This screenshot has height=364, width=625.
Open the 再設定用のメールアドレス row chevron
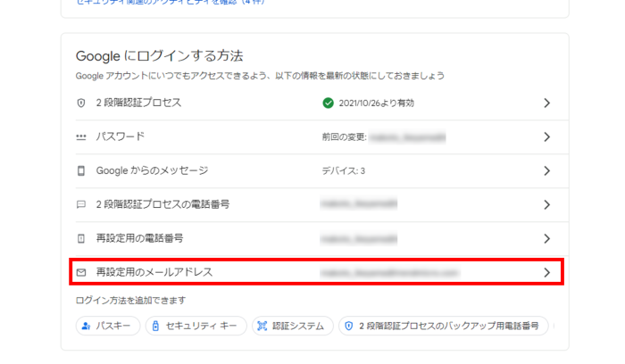[x=546, y=272]
